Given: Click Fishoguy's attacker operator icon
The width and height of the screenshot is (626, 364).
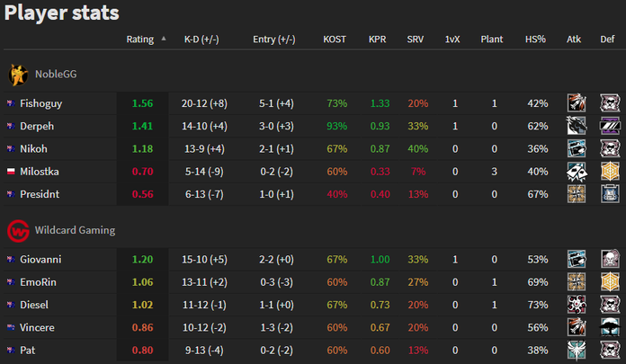Looking at the screenshot, I should (x=577, y=103).
